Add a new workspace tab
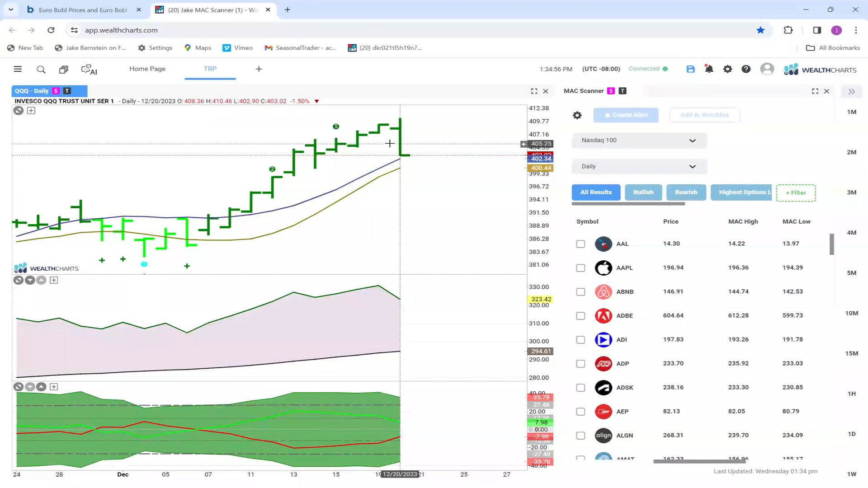 point(259,69)
